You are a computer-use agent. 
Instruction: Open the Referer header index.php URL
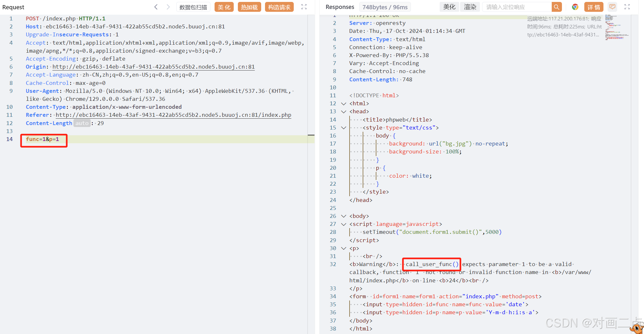coord(173,115)
